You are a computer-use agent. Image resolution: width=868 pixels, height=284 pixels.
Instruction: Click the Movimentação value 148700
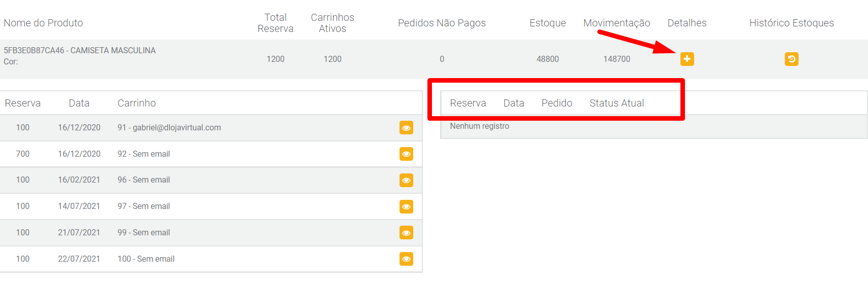tap(617, 59)
